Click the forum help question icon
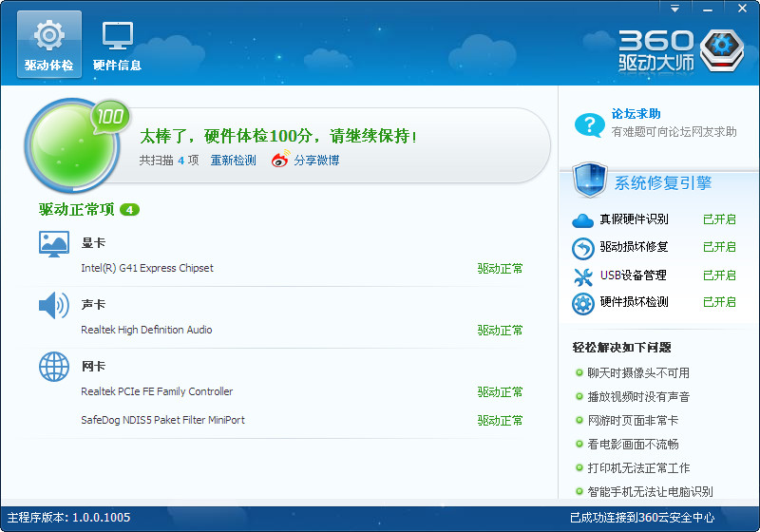The height and width of the screenshot is (532, 760). click(589, 125)
